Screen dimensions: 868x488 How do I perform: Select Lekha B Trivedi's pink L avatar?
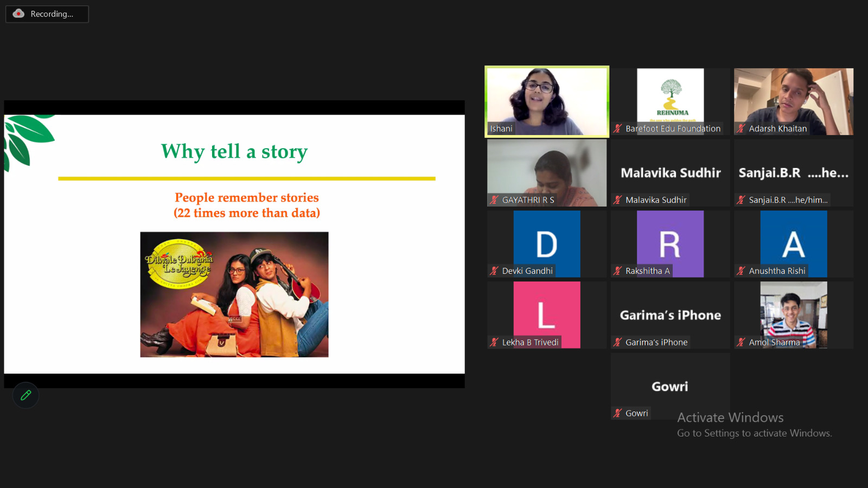(547, 314)
